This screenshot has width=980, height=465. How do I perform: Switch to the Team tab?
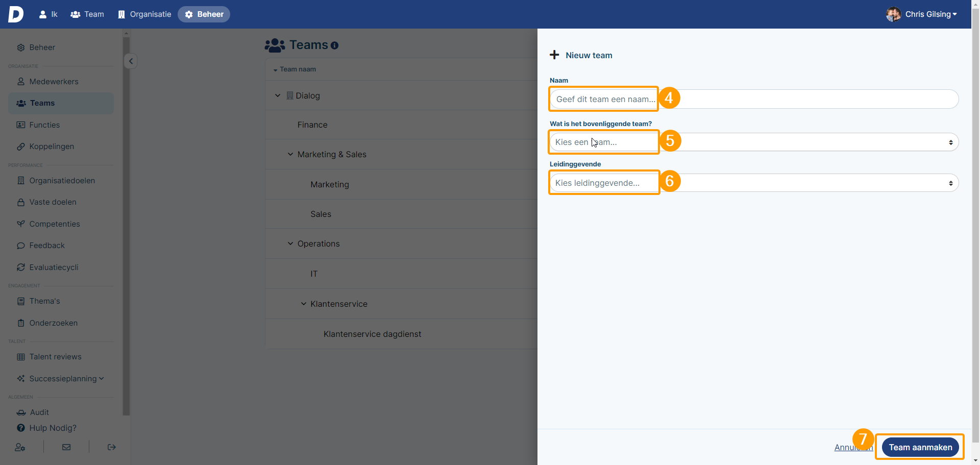coord(87,14)
